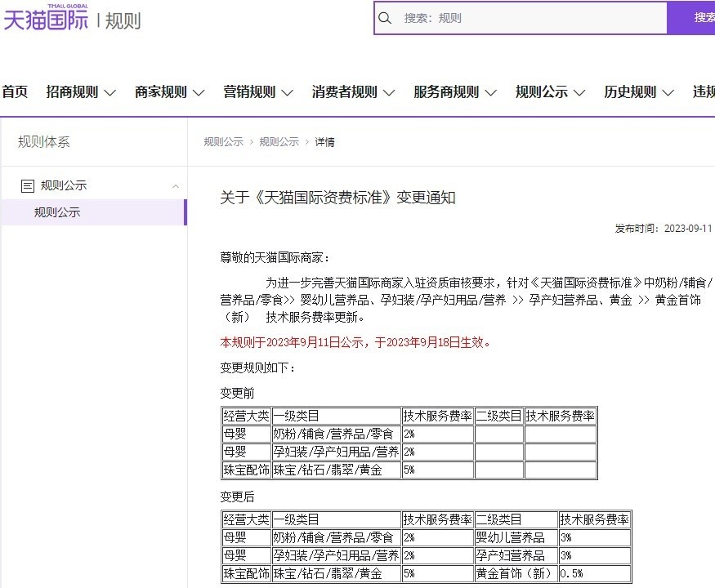715x588 pixels.
Task: Click the article title 关于《天猫国际资费标准》变更通知
Action: point(337,198)
